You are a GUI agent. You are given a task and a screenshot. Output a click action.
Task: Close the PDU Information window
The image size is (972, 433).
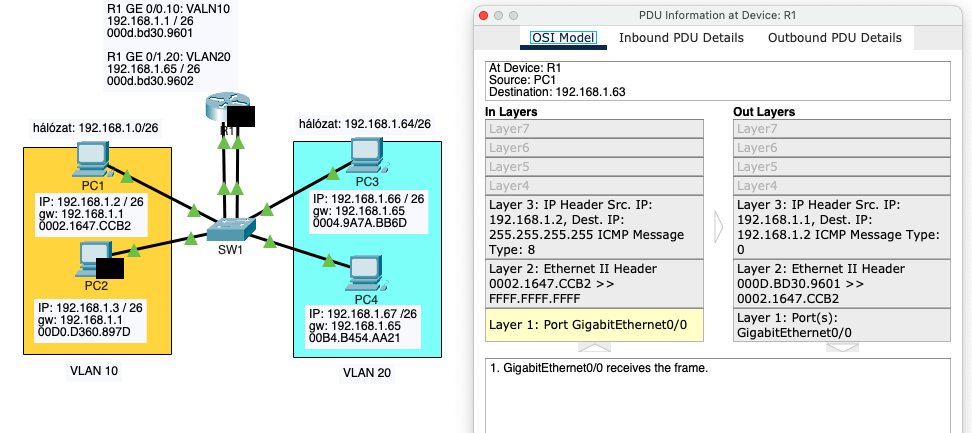(485, 15)
